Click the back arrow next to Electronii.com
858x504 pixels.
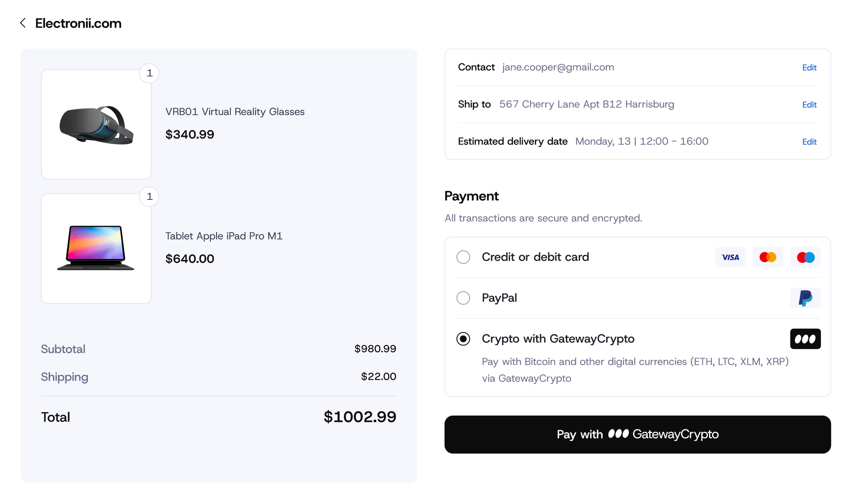coord(23,23)
